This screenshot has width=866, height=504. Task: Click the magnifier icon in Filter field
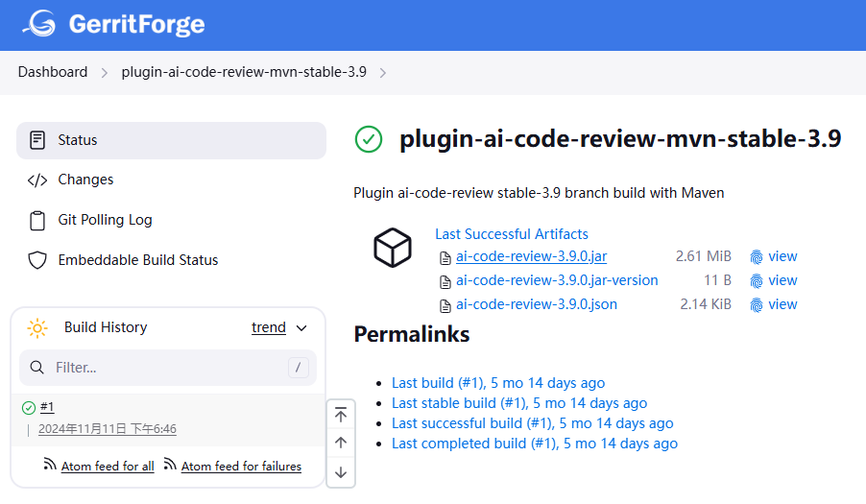click(x=37, y=368)
